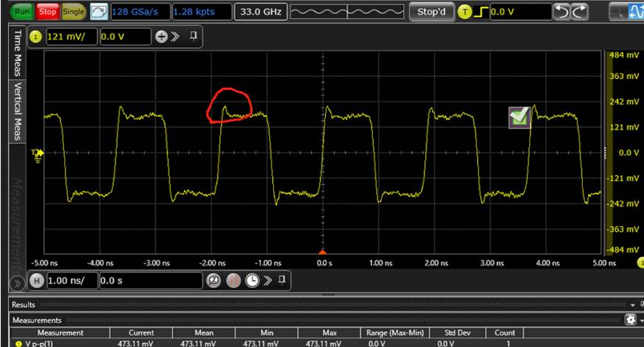Viewport: 644px width, 347px height.
Task: Click the green checkmark icon on waveform
Action: [520, 118]
